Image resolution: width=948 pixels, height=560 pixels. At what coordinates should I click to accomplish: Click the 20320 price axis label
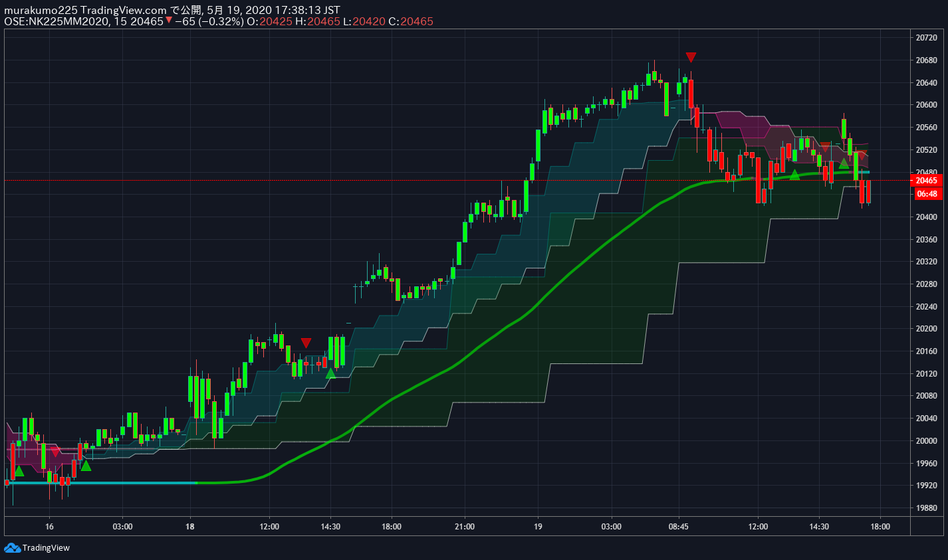tap(927, 262)
